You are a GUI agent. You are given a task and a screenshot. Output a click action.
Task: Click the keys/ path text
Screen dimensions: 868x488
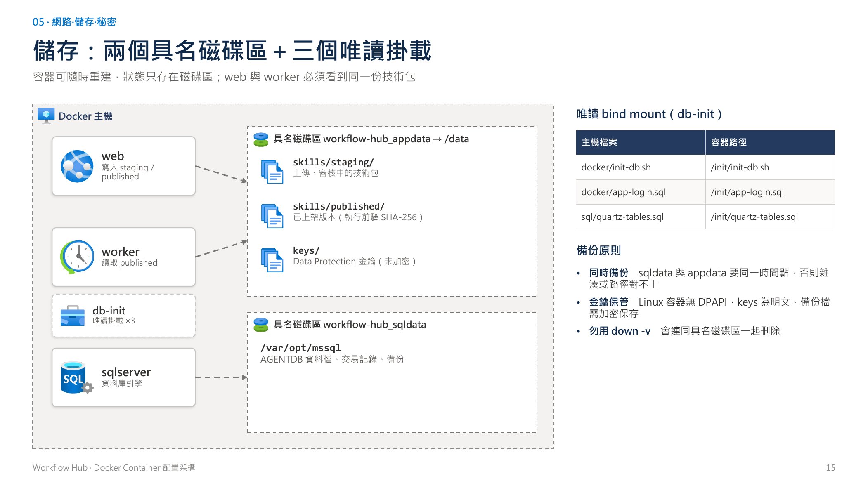306,250
